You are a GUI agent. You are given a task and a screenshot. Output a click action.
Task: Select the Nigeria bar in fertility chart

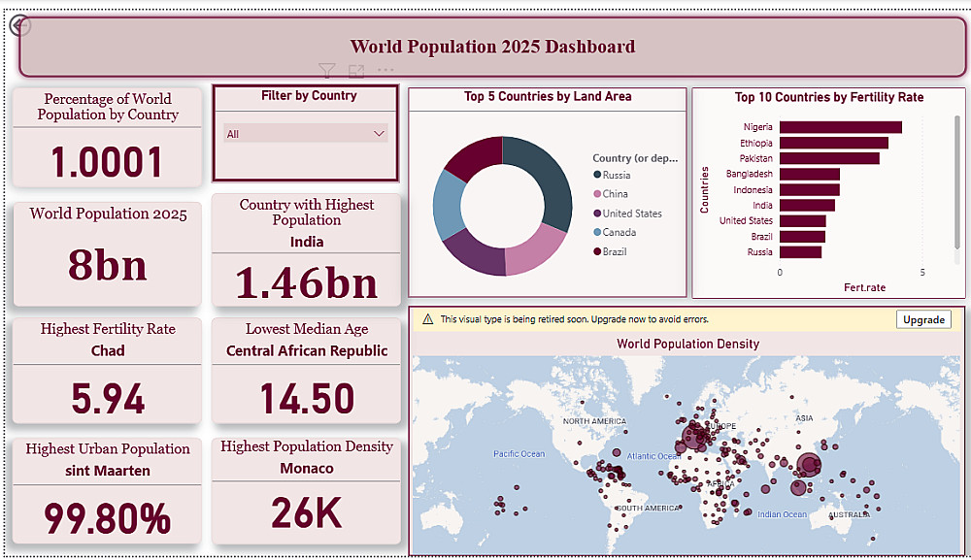[840, 127]
